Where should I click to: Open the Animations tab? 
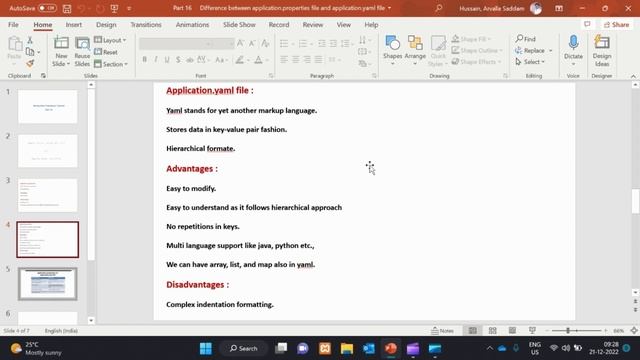(x=192, y=24)
